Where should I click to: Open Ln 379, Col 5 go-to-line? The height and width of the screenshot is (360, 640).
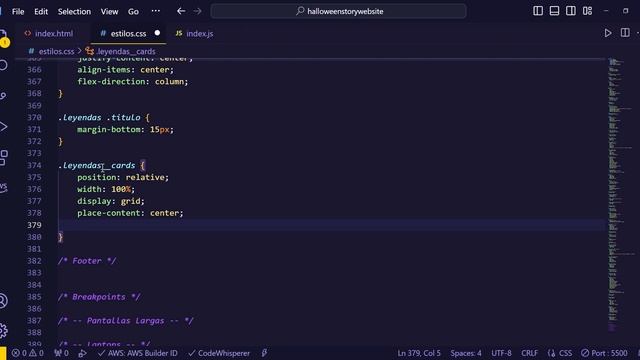(x=419, y=353)
